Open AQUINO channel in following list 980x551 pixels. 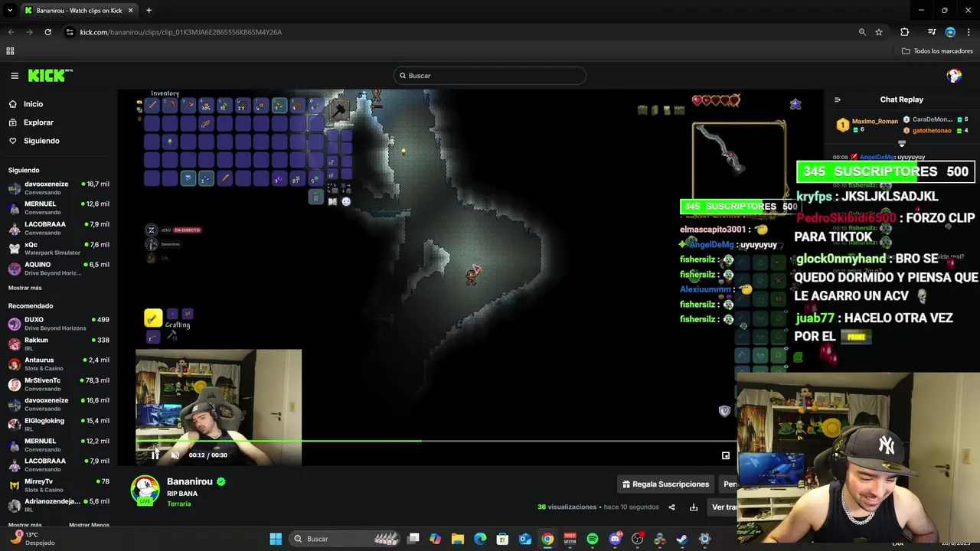59,269
